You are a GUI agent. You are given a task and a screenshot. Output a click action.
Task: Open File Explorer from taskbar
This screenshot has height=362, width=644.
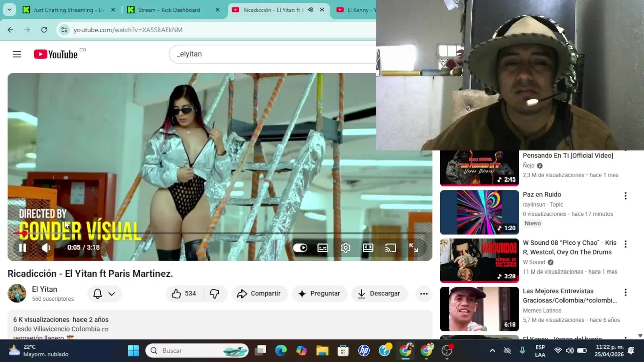[x=322, y=351]
